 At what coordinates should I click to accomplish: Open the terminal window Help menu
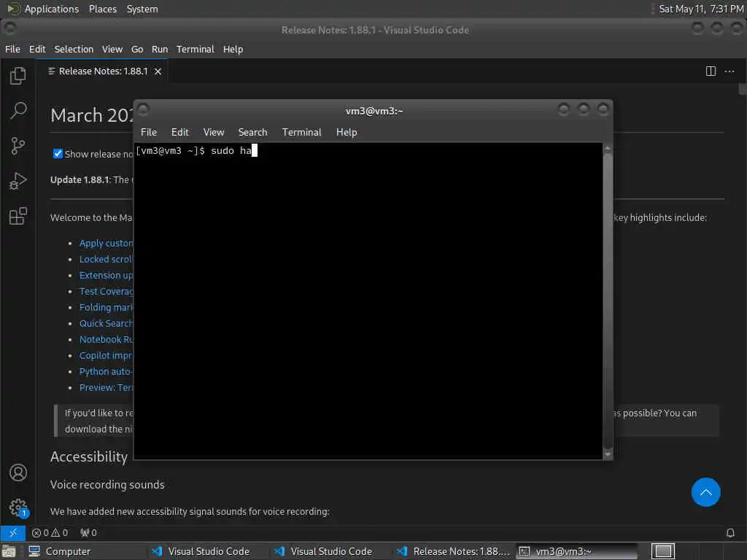(347, 132)
